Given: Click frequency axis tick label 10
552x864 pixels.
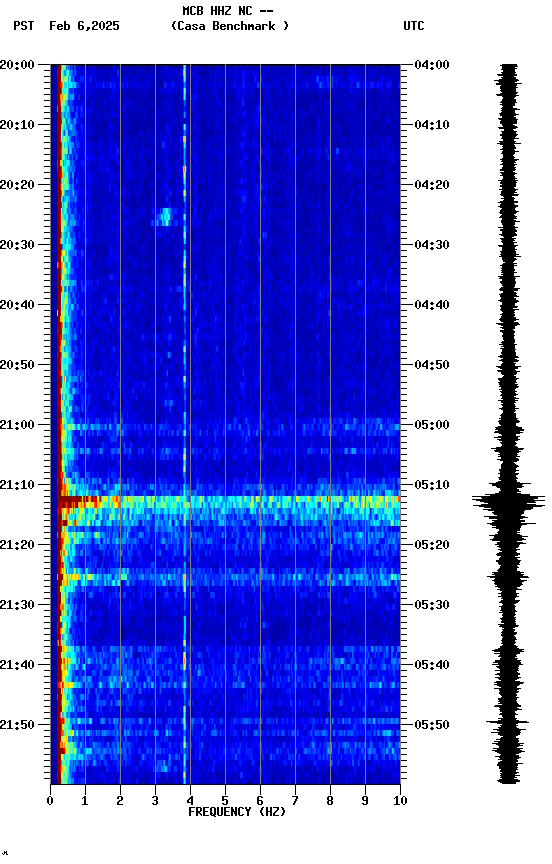Looking at the screenshot, I should click(x=400, y=801).
